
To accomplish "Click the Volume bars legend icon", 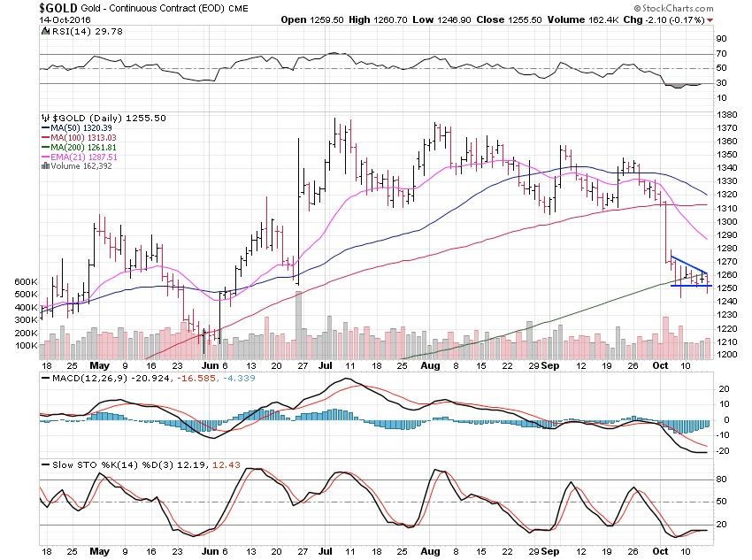I will point(45,165).
